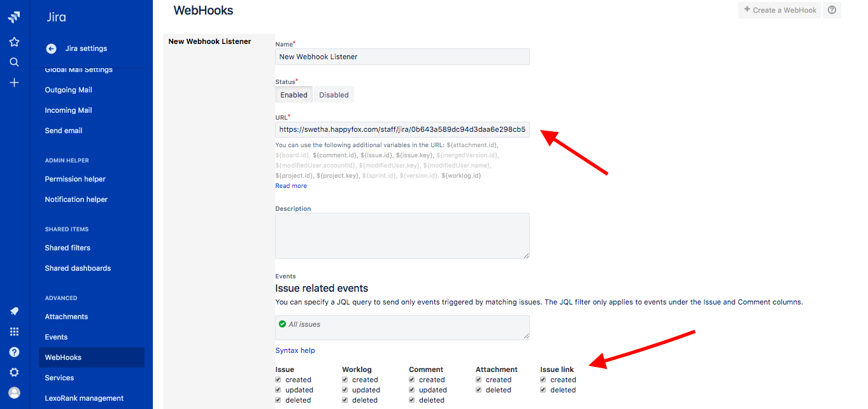Toggle Issue link created checkbox
The width and height of the screenshot is (868, 409).
pyautogui.click(x=543, y=380)
